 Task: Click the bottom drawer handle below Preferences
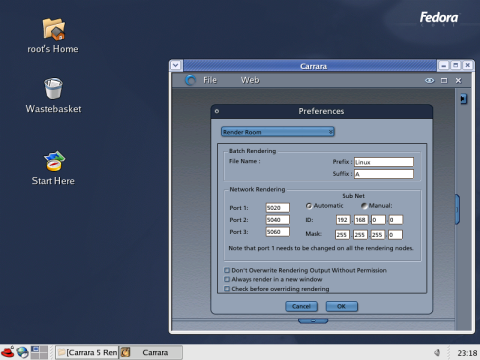(x=313, y=321)
